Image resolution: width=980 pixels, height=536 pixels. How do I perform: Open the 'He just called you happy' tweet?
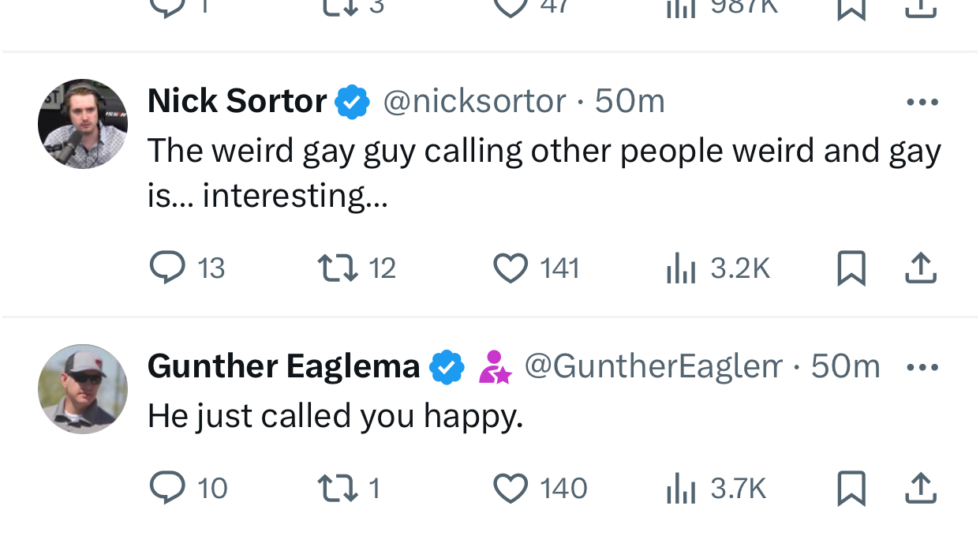click(335, 416)
